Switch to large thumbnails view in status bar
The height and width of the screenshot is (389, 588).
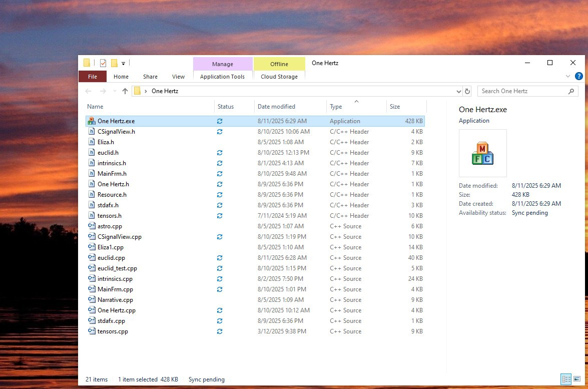tap(577, 379)
